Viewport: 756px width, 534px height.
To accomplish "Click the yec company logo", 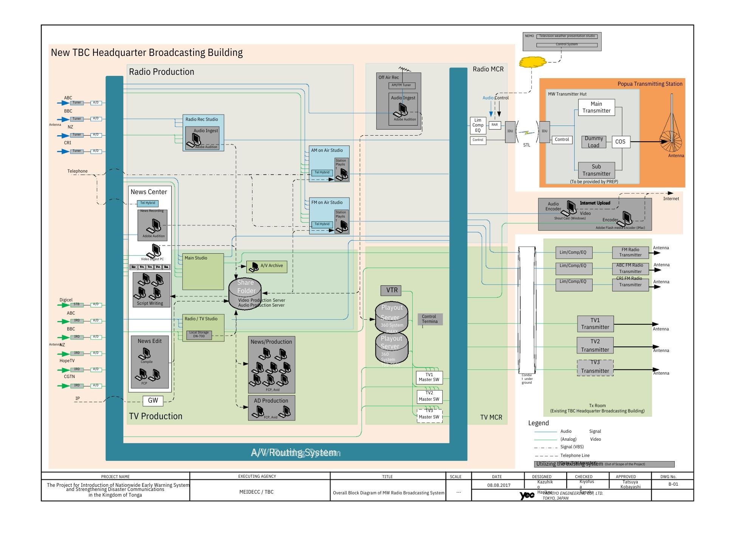I will [527, 495].
